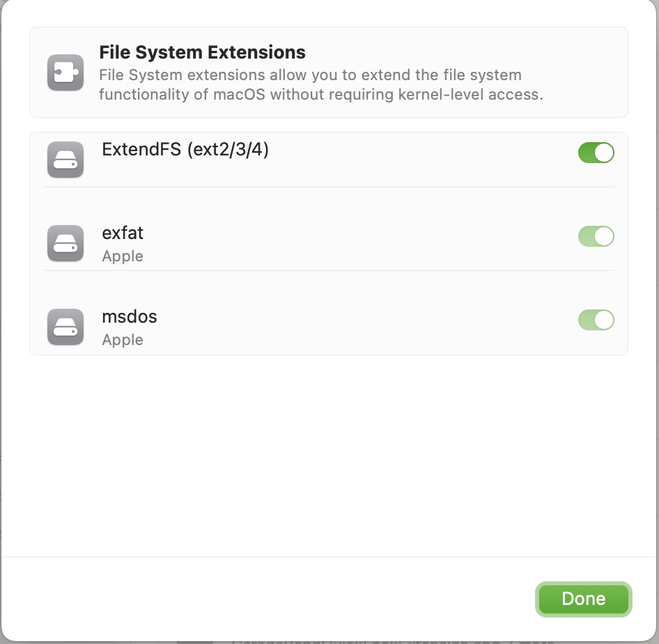Click the exfat drive icon
Screen dimensions: 659x644
65,243
